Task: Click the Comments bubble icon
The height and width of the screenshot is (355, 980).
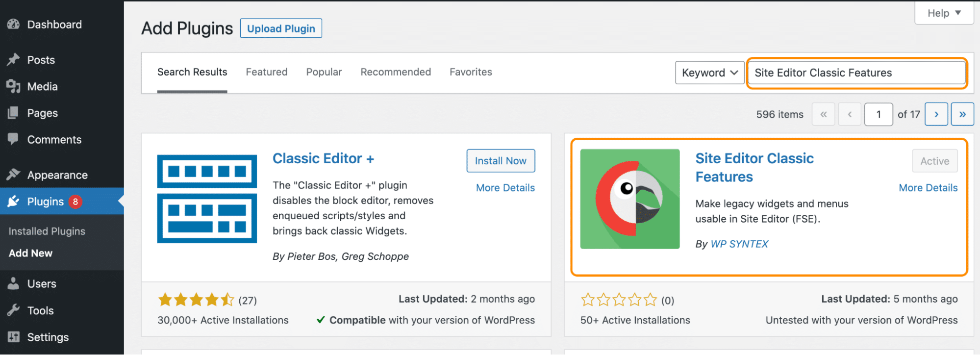Action: (x=13, y=139)
